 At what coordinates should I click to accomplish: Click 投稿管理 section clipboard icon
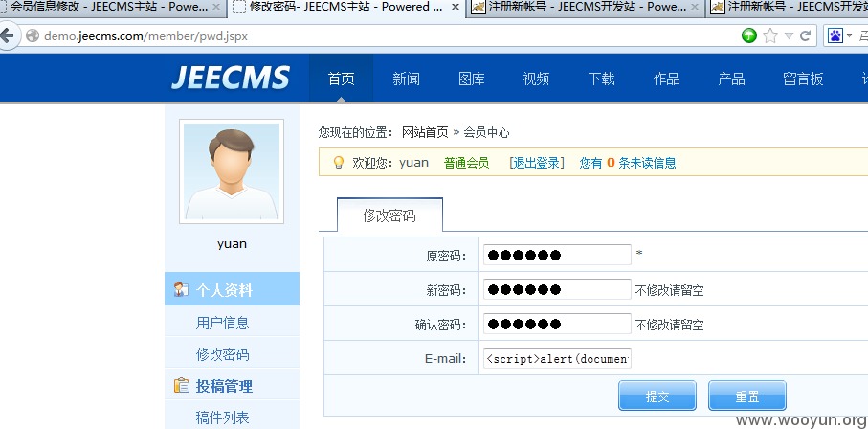(181, 385)
